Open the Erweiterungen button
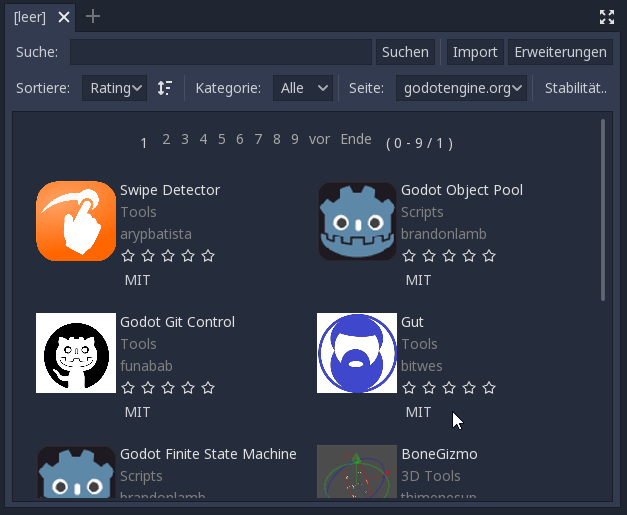627x515 pixels. (560, 52)
